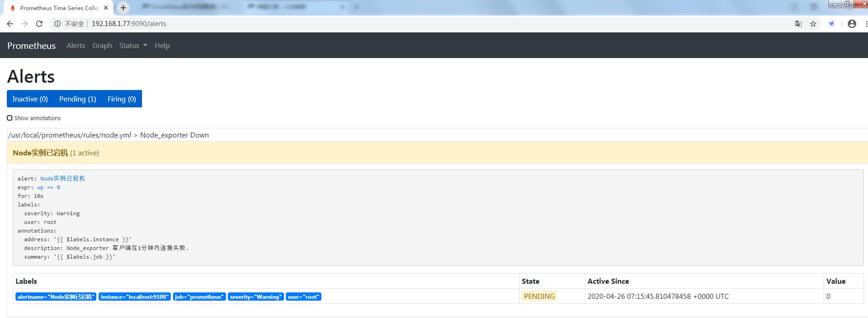Image resolution: width=868 pixels, height=318 pixels.
Task: Go back with the browser back arrow
Action: pyautogui.click(x=10, y=24)
